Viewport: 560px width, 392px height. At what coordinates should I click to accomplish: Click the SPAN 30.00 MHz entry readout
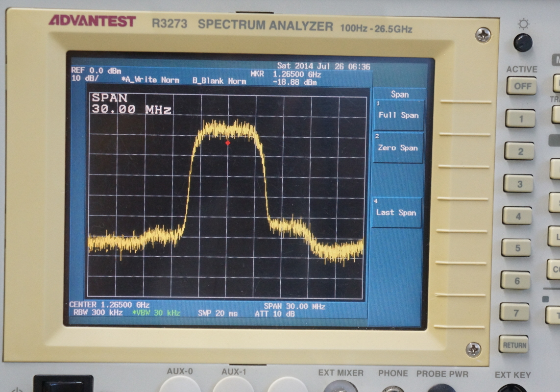131,104
